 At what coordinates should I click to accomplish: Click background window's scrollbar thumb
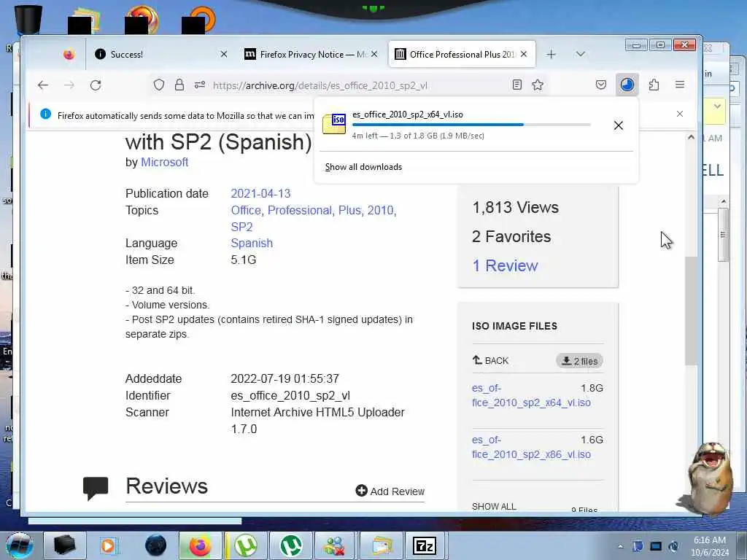[x=723, y=235]
